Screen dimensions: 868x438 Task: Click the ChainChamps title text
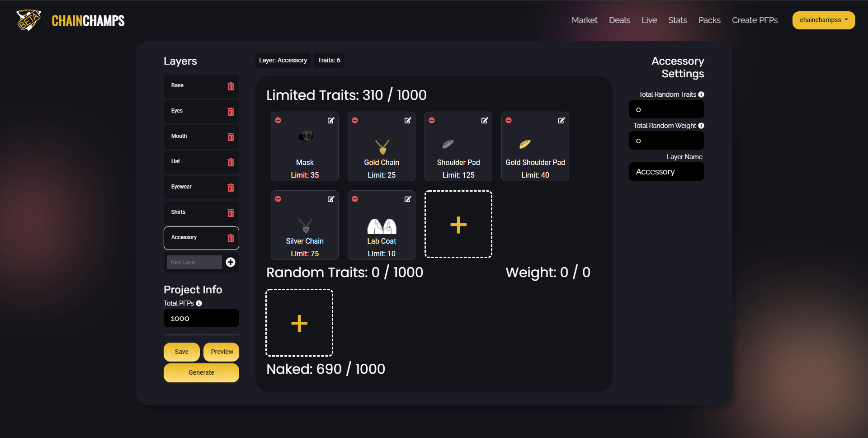point(88,21)
